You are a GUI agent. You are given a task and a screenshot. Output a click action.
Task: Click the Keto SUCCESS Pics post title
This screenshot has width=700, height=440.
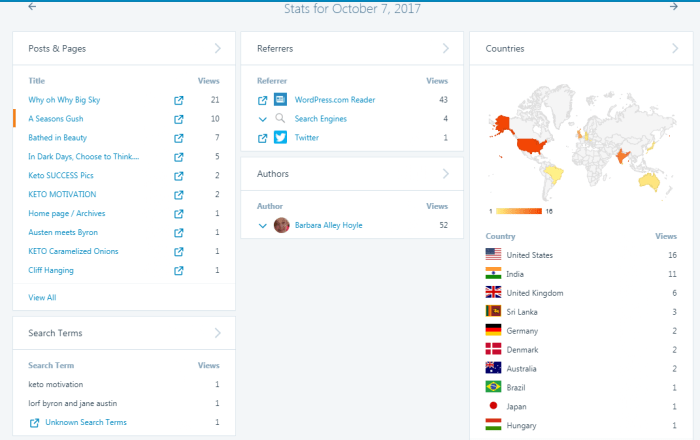pyautogui.click(x=68, y=176)
